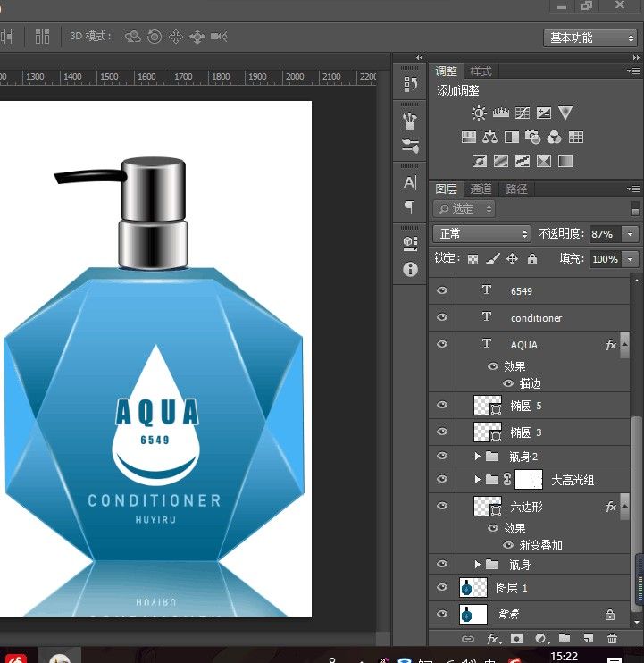
Task: Add a Levels adjustment layer
Action: tap(501, 113)
